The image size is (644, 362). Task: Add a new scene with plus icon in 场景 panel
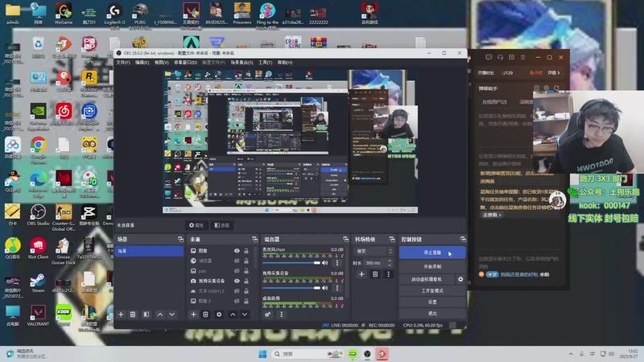(x=121, y=315)
